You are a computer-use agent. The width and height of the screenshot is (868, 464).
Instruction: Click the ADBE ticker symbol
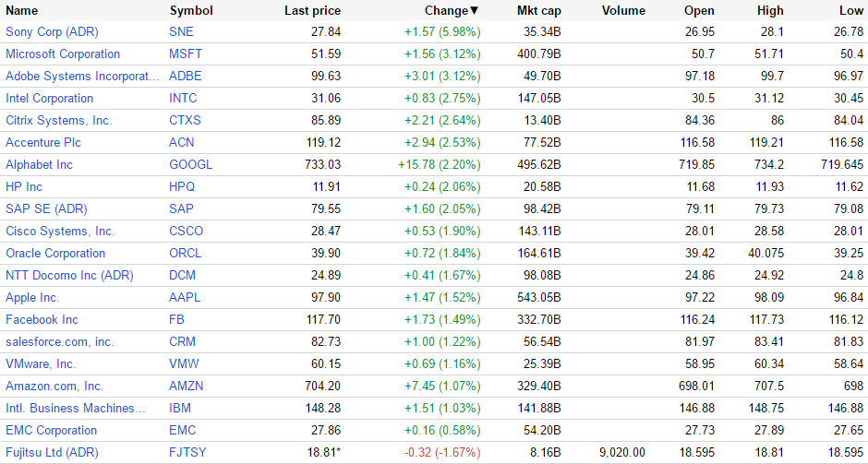186,76
